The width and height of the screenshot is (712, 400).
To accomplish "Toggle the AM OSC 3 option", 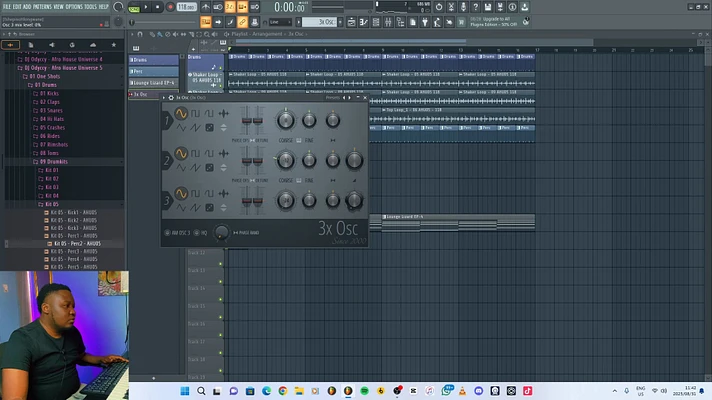I will (x=178, y=233).
